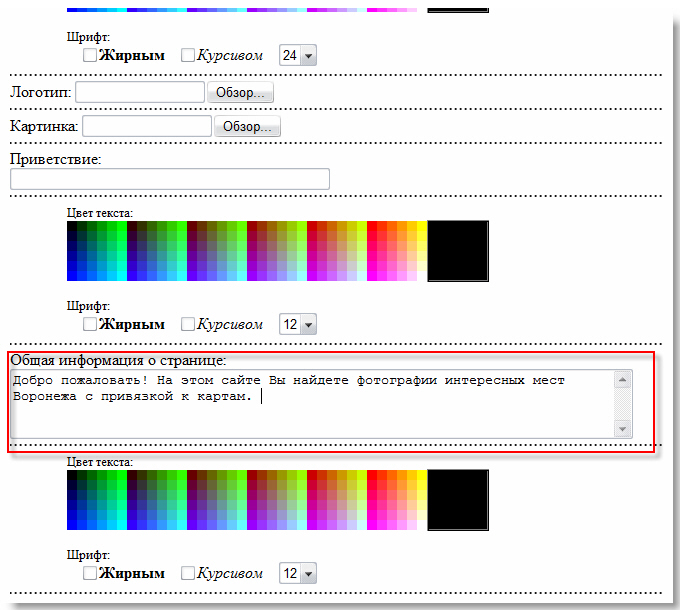Check Жирным in the bottom Шрифт row
680x610 pixels.
90,573
